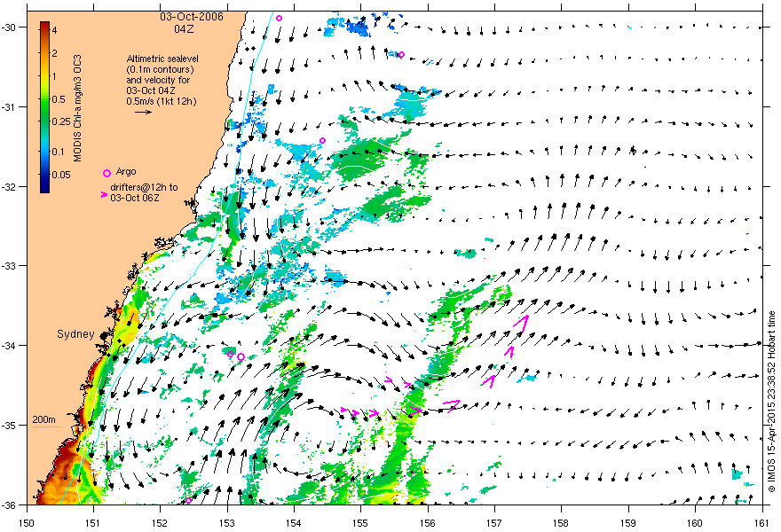Select the Argo float marker near 153.8E, 30S
Screen dimensions: 781x532
[x=279, y=19]
